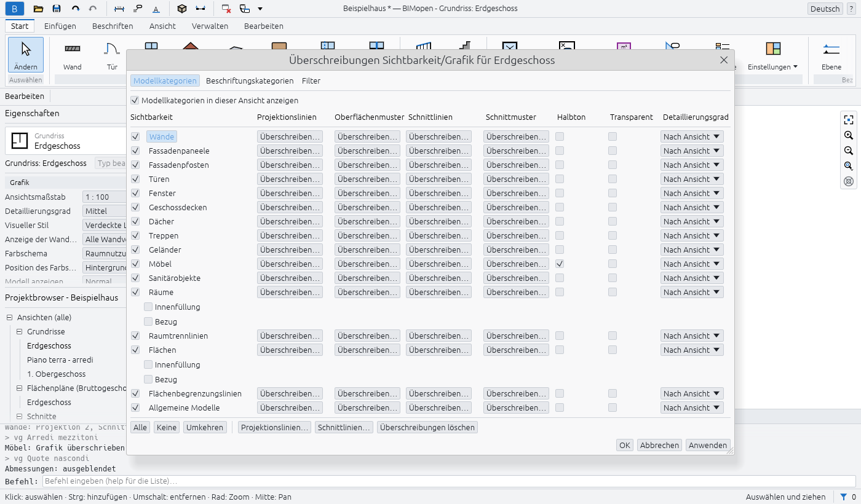Open the Filter tab in the dialog
Screen dimensions: 861x504
point(311,81)
